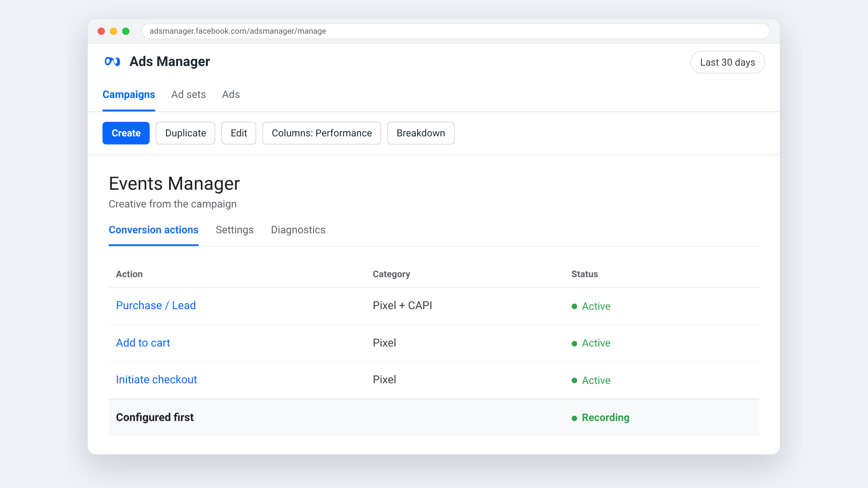The width and height of the screenshot is (868, 488).
Task: Select Pixel cell in Initiate checkout row
Action: (384, 380)
